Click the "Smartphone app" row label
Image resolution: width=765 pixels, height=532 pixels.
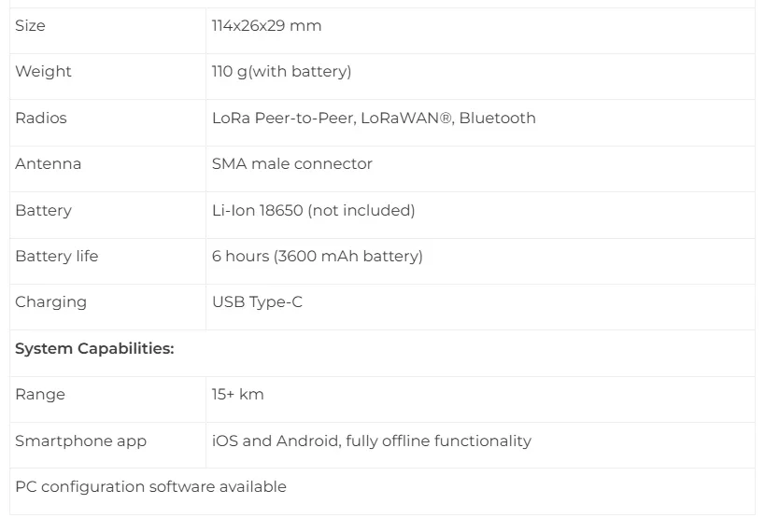[80, 441]
